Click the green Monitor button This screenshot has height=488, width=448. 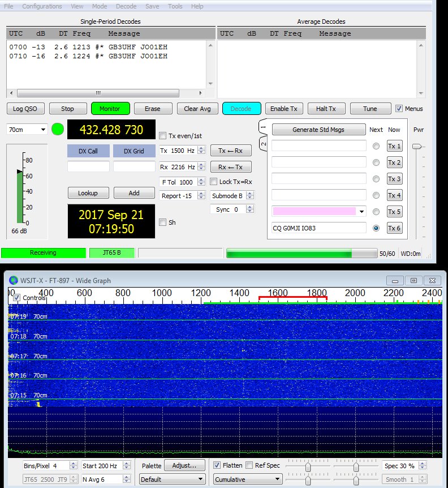110,109
